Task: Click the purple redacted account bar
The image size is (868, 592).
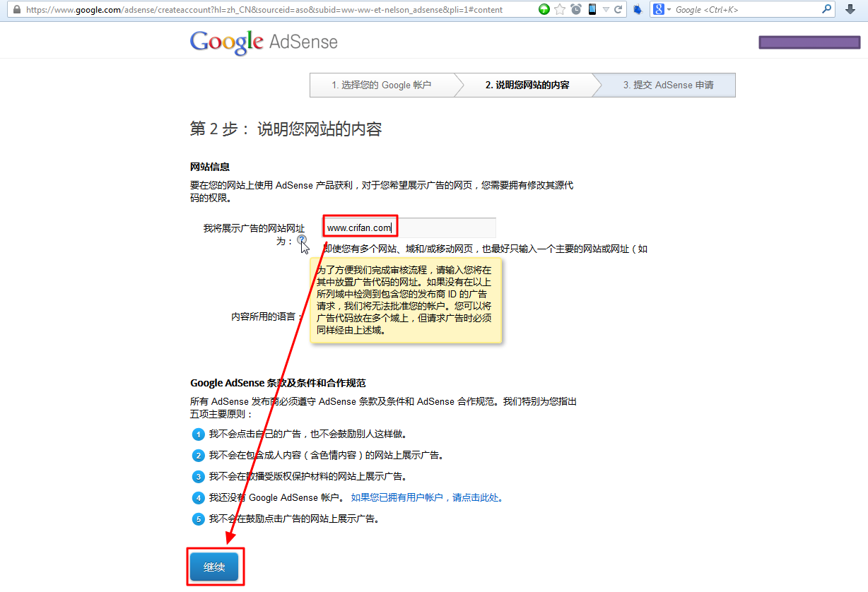Action: tap(809, 42)
